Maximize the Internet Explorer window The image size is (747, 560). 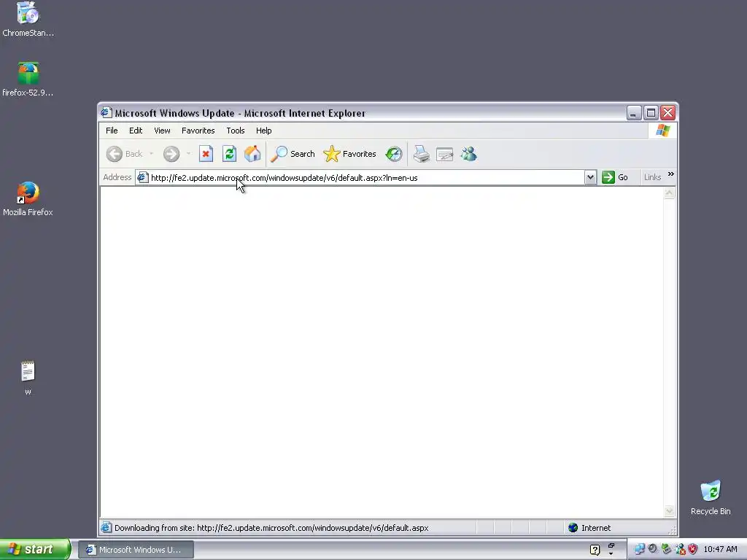coord(651,113)
